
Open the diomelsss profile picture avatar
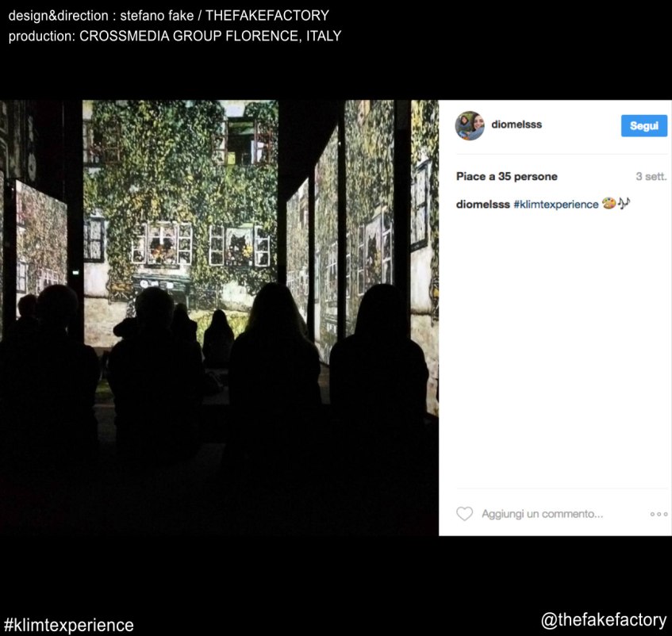[x=470, y=125]
